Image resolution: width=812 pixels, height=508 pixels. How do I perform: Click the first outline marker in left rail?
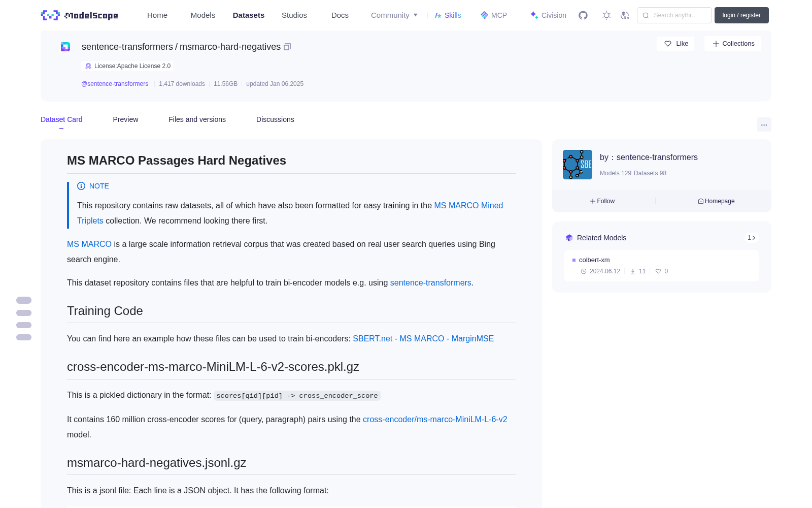coord(24,300)
